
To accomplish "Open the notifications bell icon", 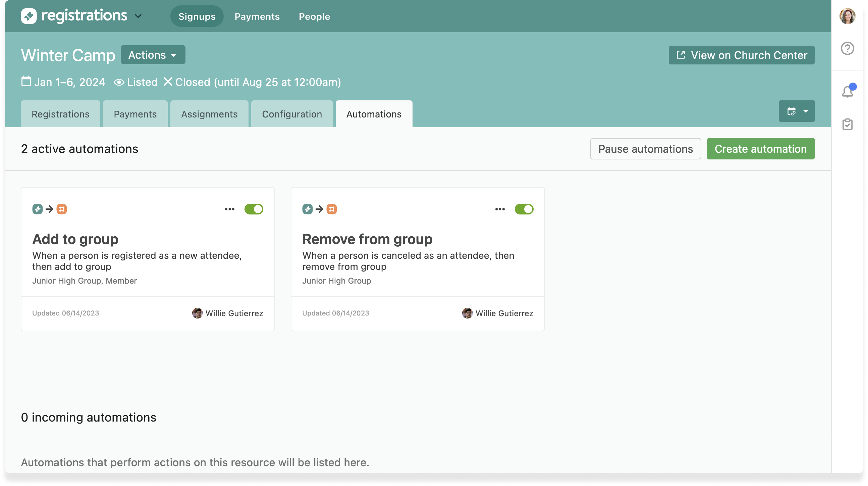I will pos(847,91).
